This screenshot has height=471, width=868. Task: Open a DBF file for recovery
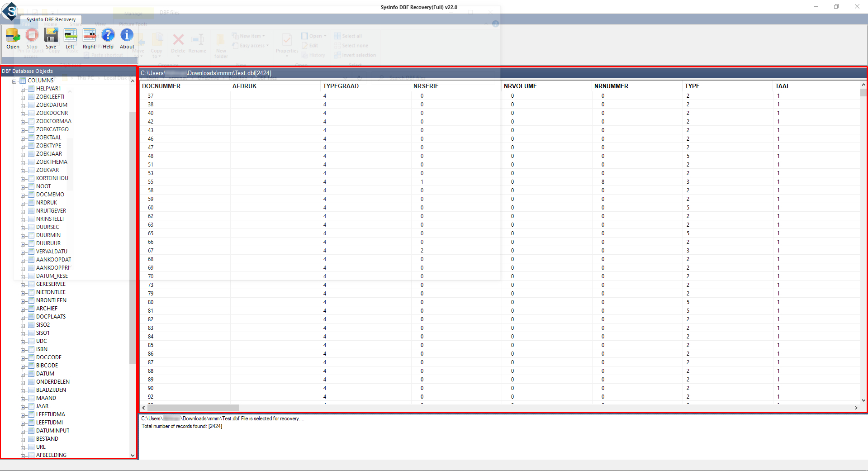(x=13, y=39)
